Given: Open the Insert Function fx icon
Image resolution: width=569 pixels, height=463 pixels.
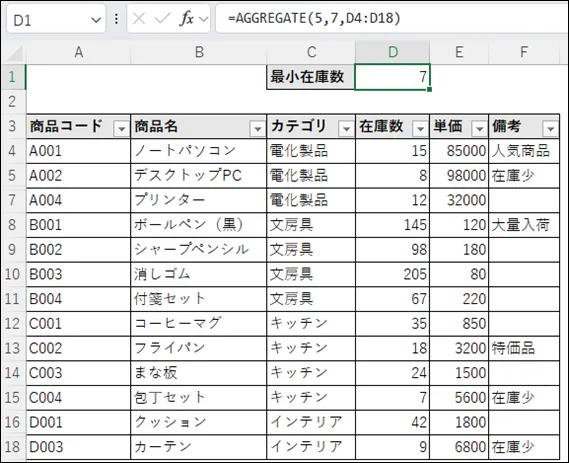Looking at the screenshot, I should [x=187, y=19].
